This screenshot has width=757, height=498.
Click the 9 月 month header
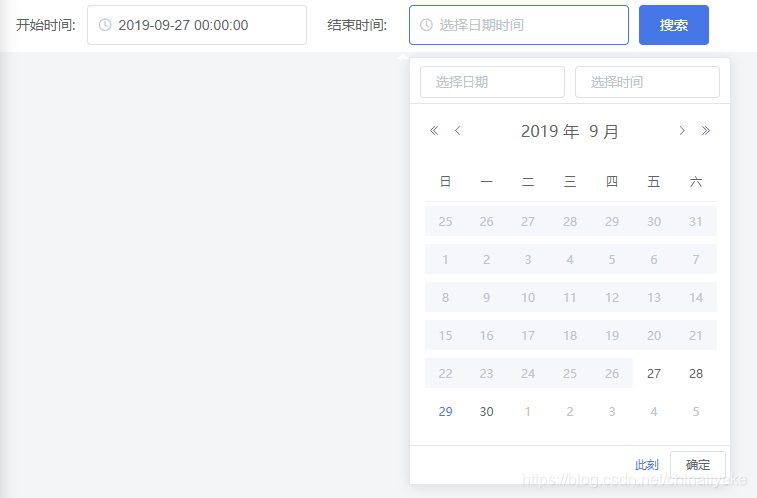(x=603, y=131)
